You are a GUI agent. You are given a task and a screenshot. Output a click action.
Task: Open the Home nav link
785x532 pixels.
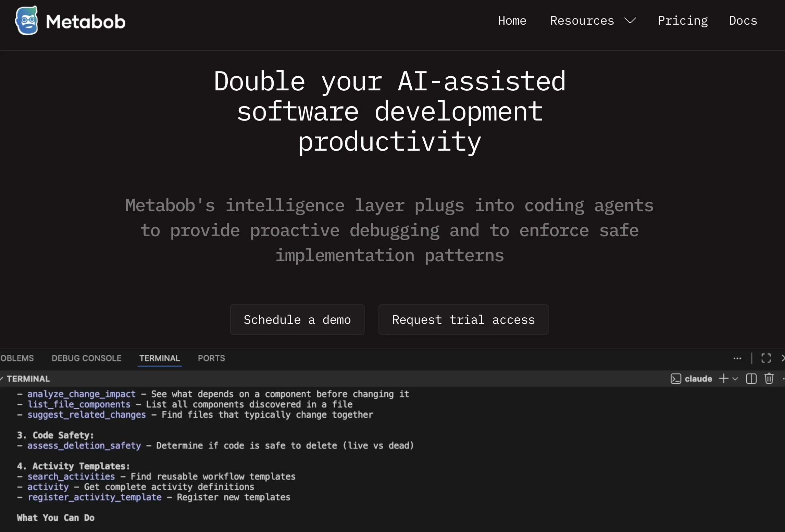click(x=512, y=21)
